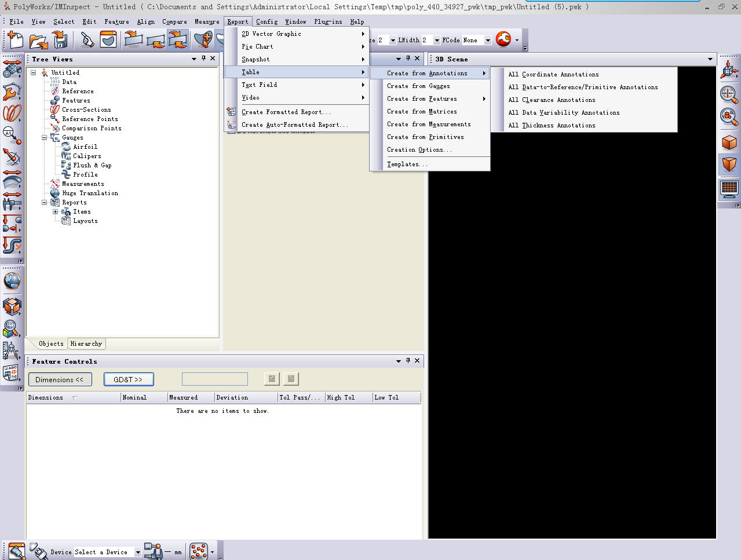Screen dimensions: 741x560
Task: Open the Feature Controls panel dropdown arrow
Action: [x=399, y=361]
